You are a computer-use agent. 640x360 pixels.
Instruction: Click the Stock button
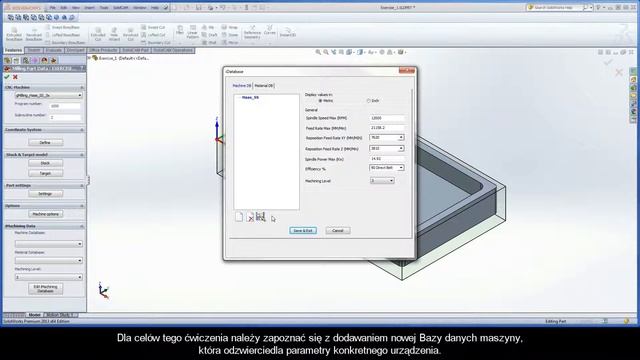coord(45,163)
